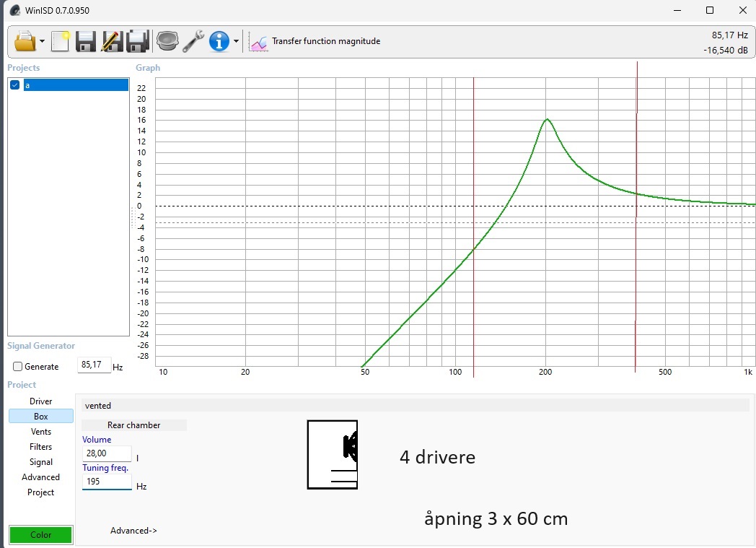
Task: Click the green Color button
Action: [40, 535]
